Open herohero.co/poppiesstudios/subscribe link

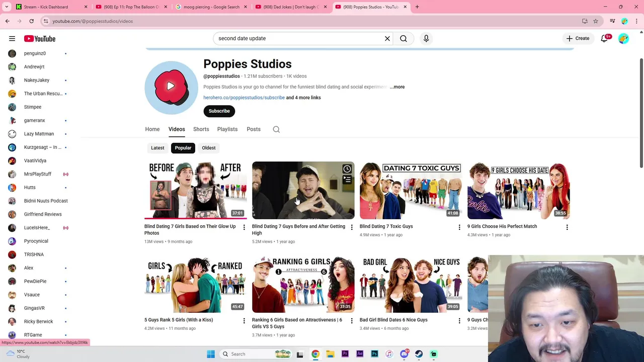[x=244, y=98]
